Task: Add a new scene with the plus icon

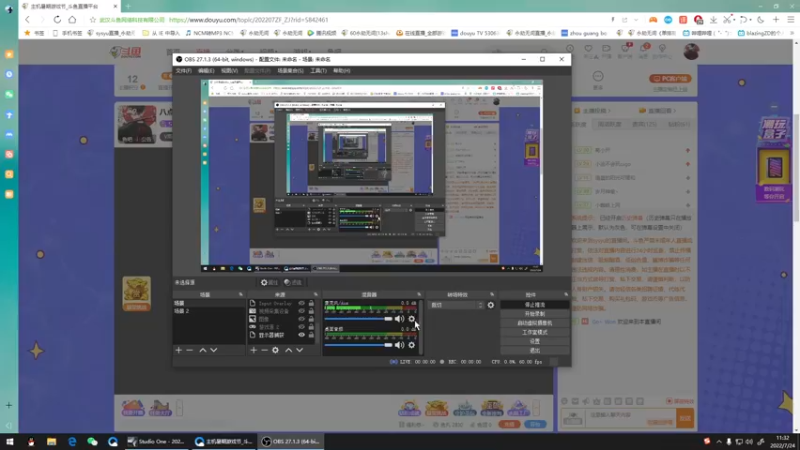Action: click(179, 350)
